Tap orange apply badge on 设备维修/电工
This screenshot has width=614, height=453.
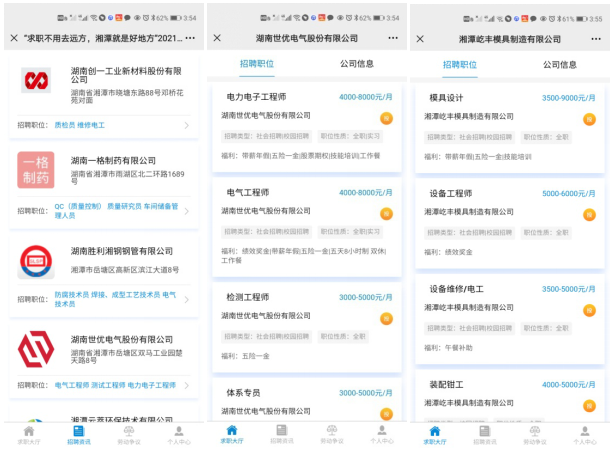[x=589, y=310]
